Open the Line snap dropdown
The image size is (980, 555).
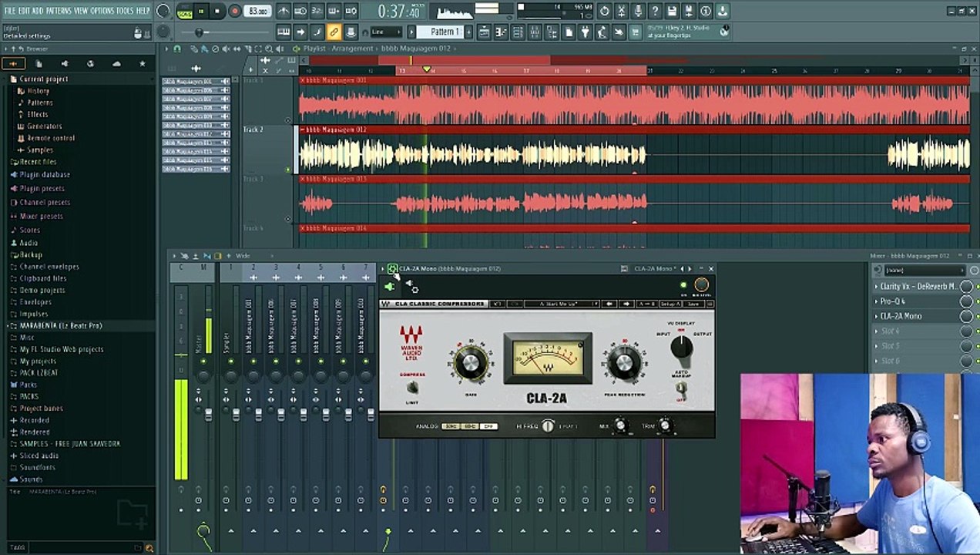(385, 32)
